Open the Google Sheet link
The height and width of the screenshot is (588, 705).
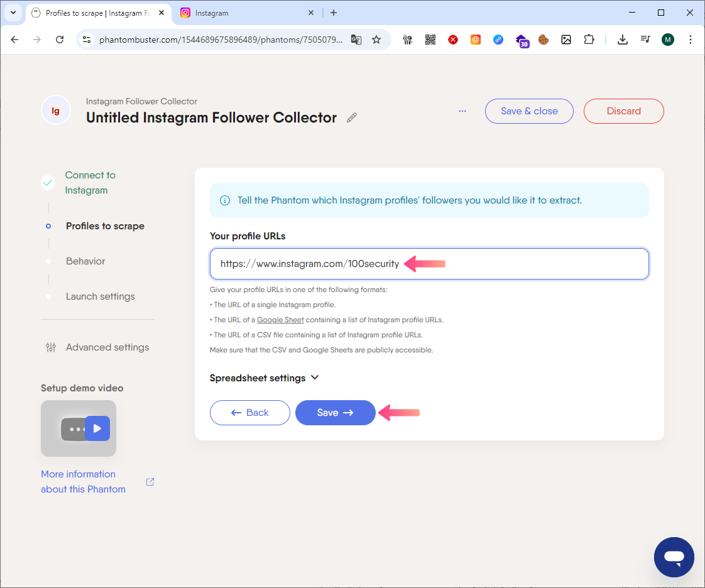(x=280, y=320)
